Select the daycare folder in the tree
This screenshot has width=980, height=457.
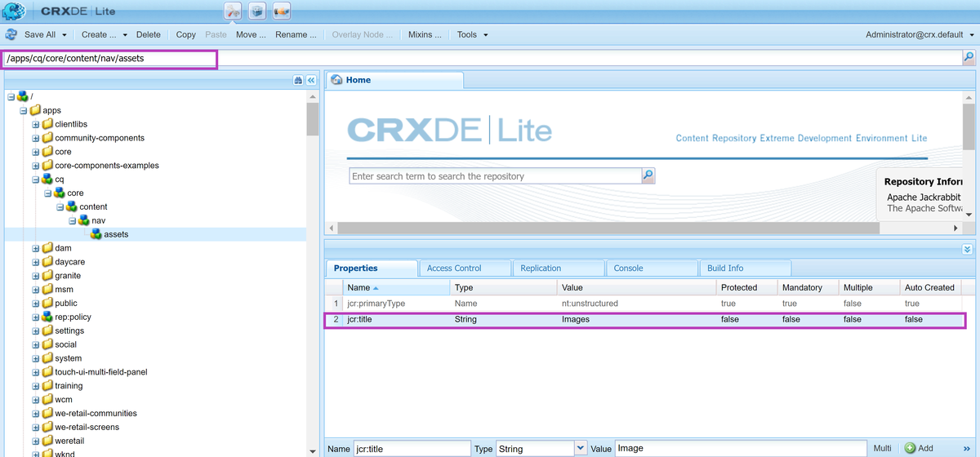69,262
